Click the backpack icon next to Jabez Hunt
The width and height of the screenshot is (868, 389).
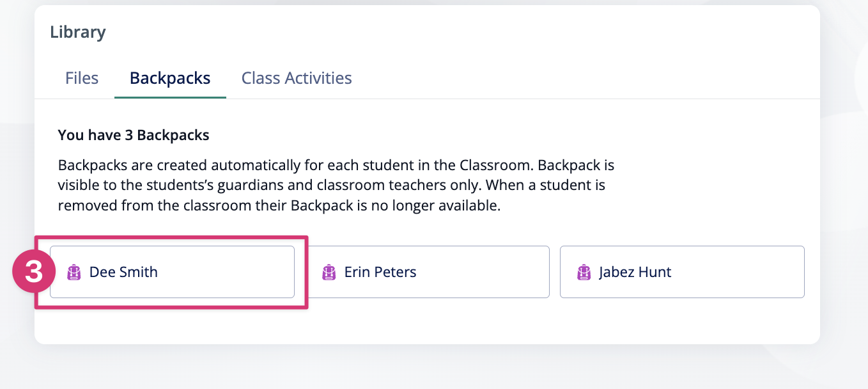[584, 273]
